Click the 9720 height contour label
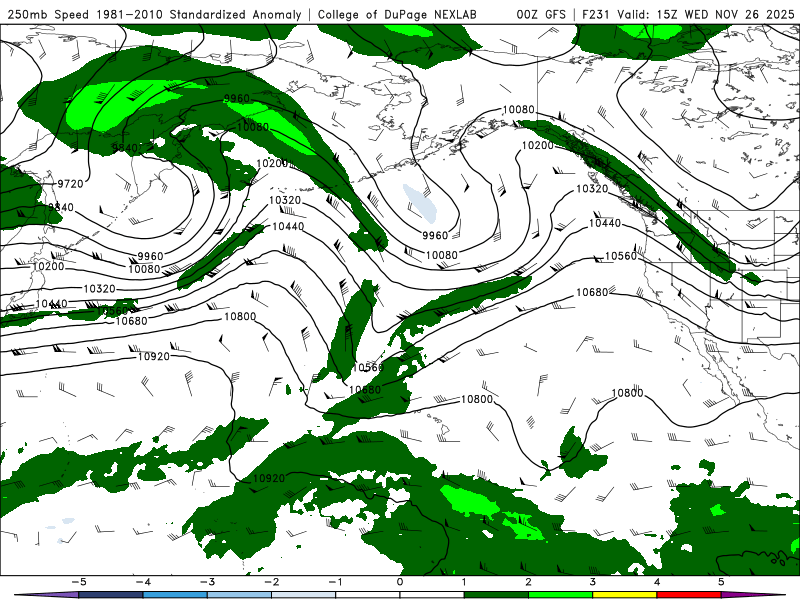 point(70,184)
